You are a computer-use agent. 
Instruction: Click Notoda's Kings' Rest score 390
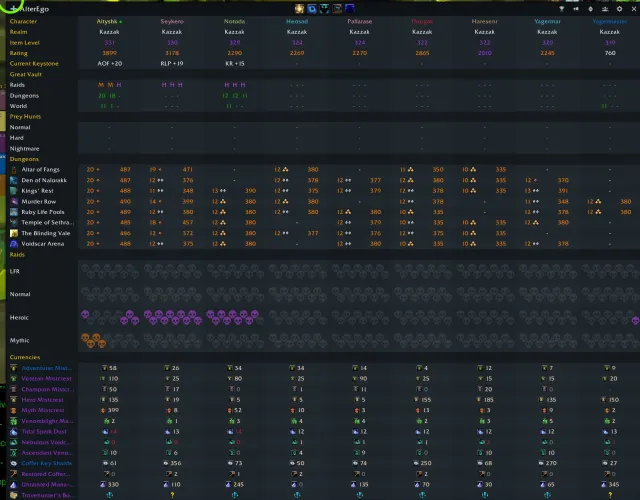point(251,191)
